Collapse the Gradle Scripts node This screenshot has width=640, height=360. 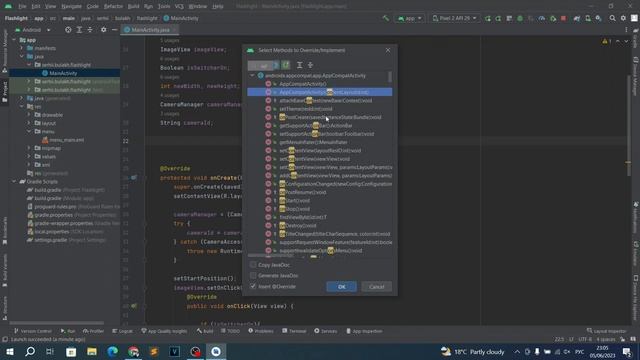tap(14, 181)
